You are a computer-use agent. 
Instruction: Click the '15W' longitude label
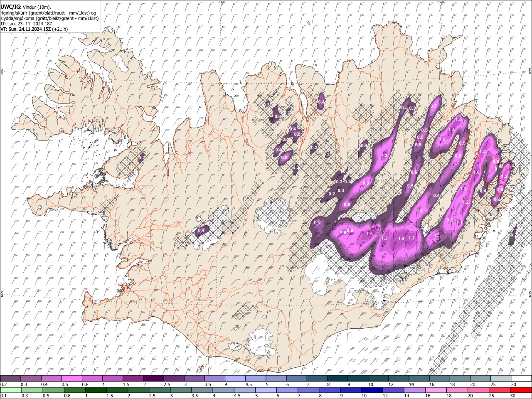[x=440, y=2]
